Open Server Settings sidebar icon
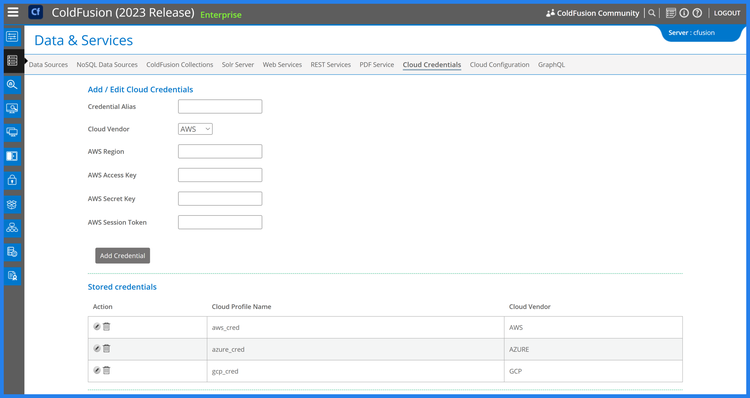750x398 pixels. coord(12,36)
